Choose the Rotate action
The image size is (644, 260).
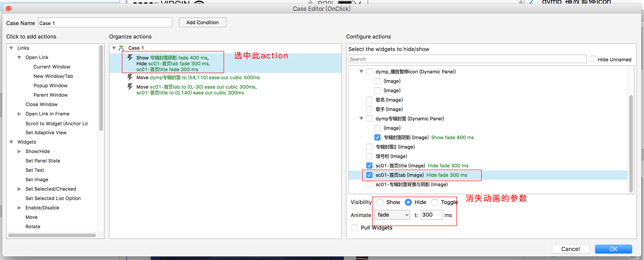[33, 226]
